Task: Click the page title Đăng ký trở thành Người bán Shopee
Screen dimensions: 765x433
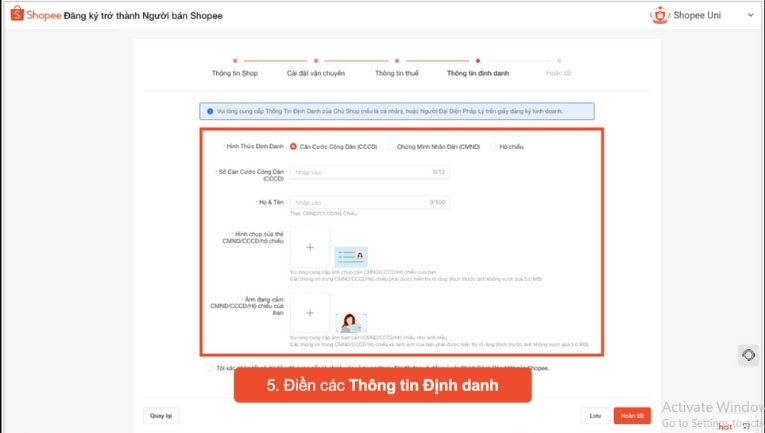Action: 143,16
